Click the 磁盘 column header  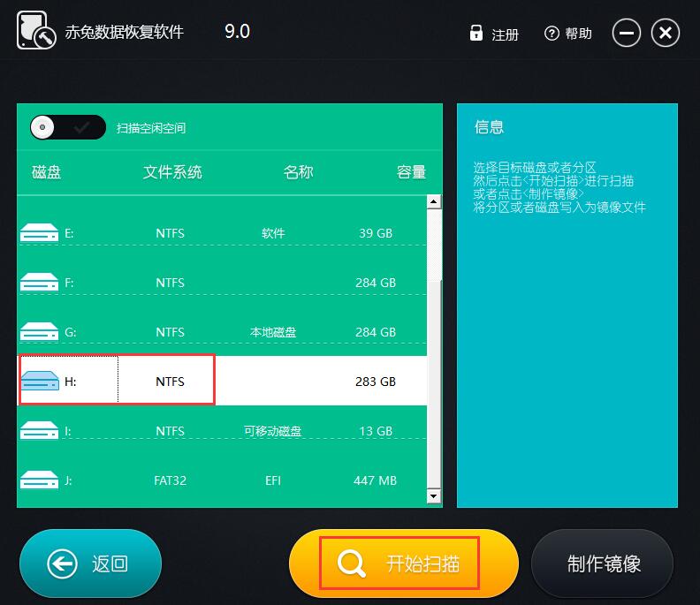[x=47, y=171]
